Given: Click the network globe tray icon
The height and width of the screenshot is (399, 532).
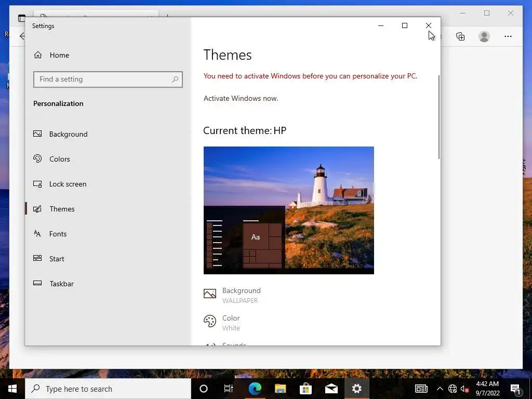Looking at the screenshot, I should coord(453,389).
